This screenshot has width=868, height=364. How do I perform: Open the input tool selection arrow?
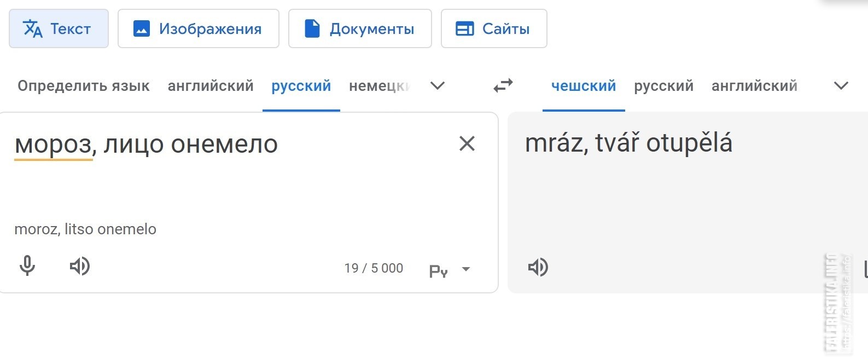pyautogui.click(x=466, y=269)
